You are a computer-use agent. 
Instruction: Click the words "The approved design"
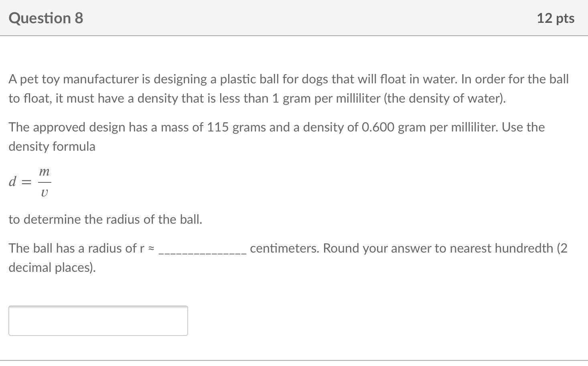click(x=67, y=127)
